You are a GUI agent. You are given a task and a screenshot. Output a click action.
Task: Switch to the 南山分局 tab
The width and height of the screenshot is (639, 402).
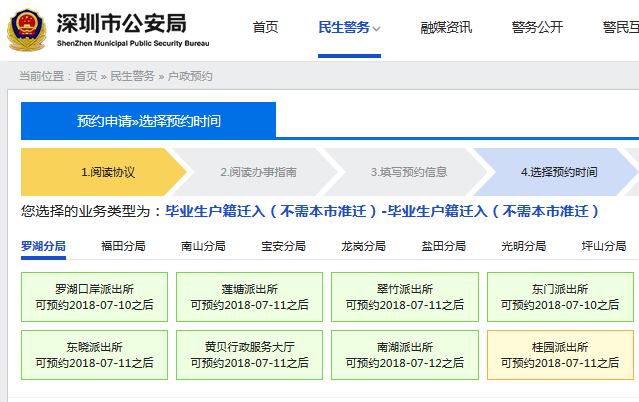click(203, 246)
